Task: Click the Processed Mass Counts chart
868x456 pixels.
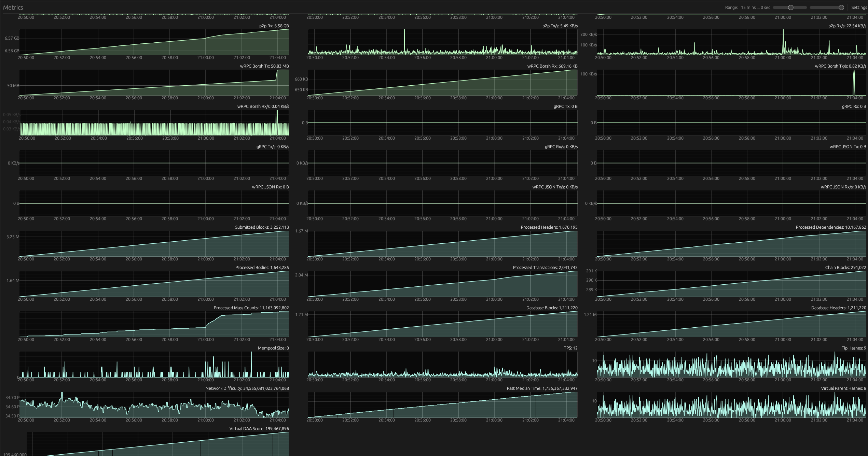Action: [x=154, y=324]
